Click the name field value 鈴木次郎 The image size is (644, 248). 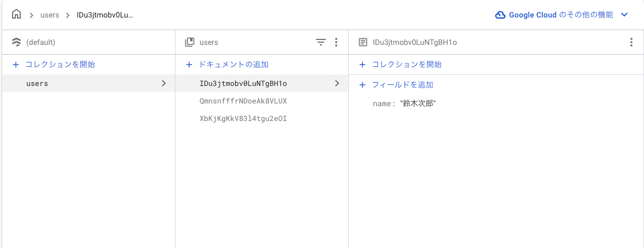tap(418, 103)
